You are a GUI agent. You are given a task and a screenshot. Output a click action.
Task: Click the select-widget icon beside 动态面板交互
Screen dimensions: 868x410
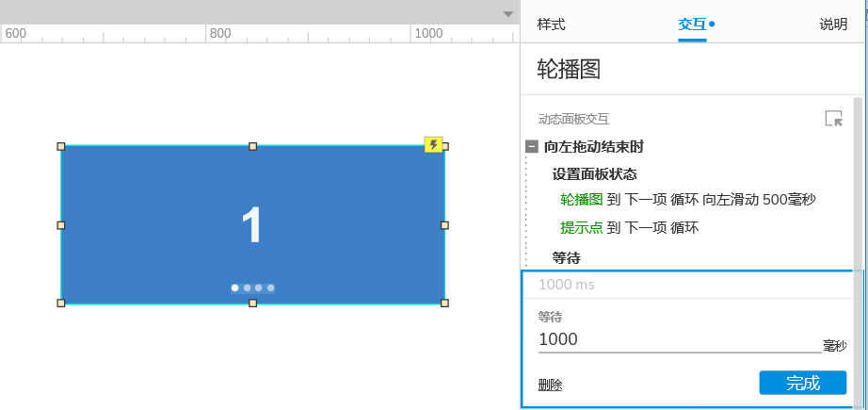pyautogui.click(x=834, y=119)
